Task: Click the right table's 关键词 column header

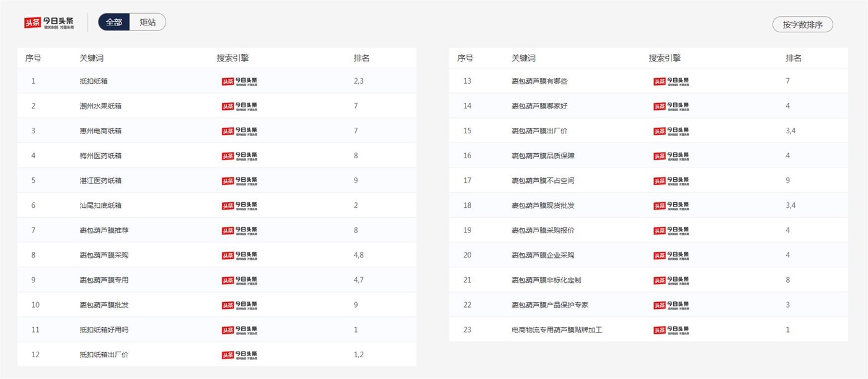Action: pyautogui.click(x=523, y=58)
